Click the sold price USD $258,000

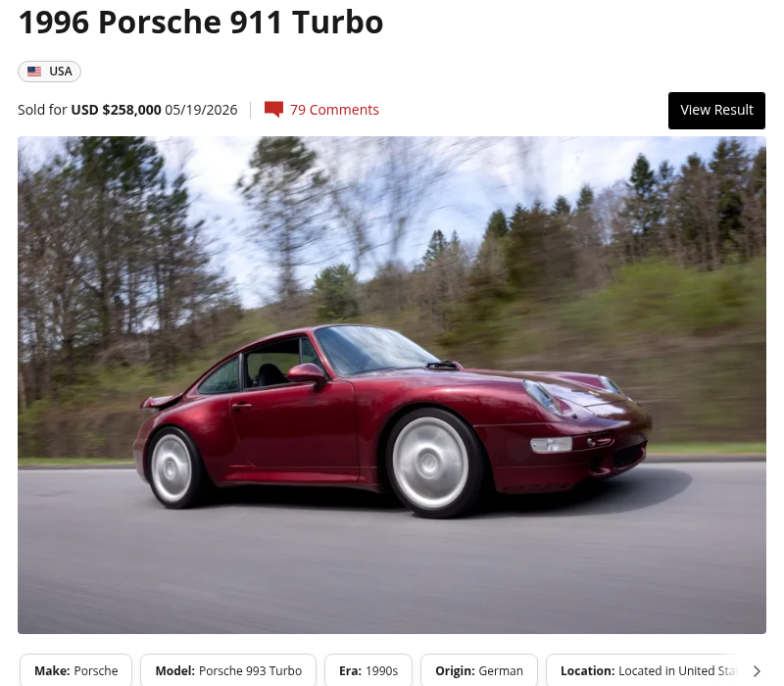click(x=116, y=110)
